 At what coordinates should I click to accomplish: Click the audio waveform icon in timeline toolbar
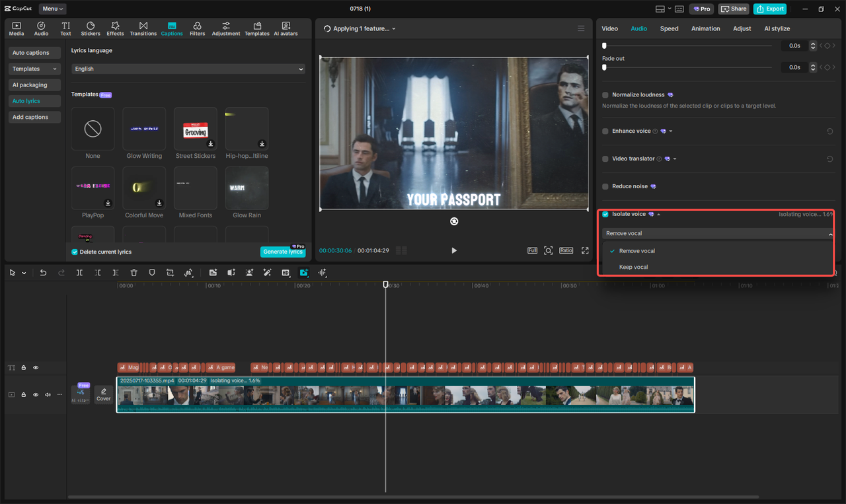[323, 272]
